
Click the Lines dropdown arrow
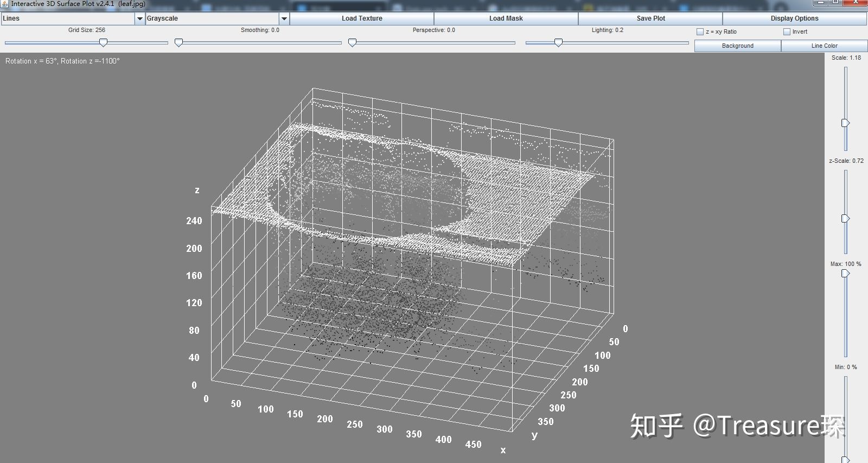[x=139, y=18]
